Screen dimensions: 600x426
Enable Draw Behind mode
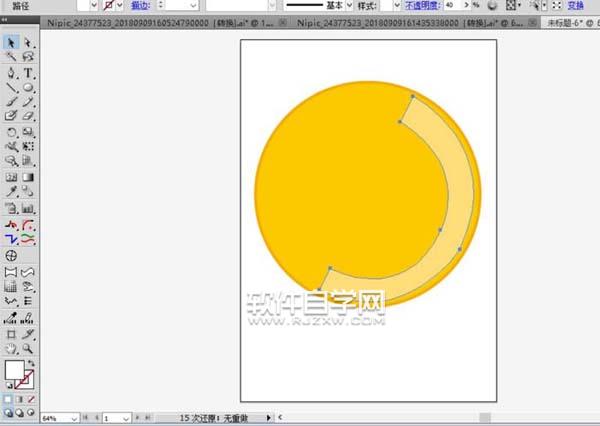[20, 413]
